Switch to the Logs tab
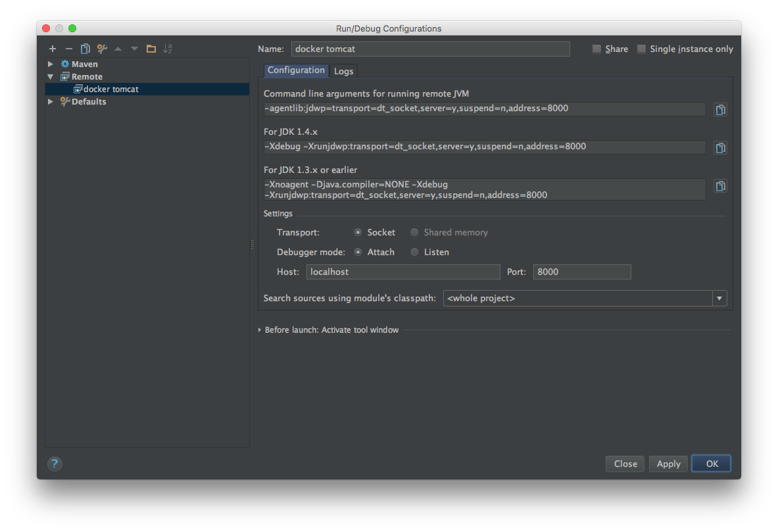Viewport: 778px width, 532px height. click(343, 71)
